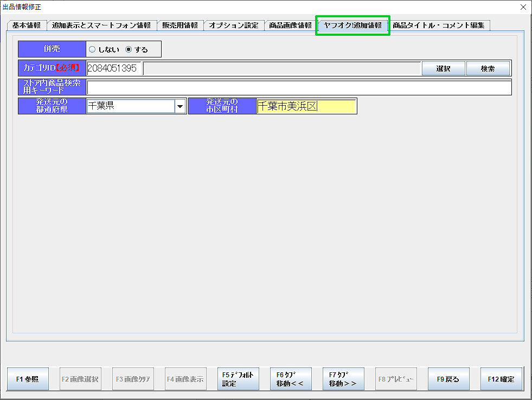The image size is (532, 400).
Task: Confirm with the F12 確定 button
Action: [x=501, y=379]
